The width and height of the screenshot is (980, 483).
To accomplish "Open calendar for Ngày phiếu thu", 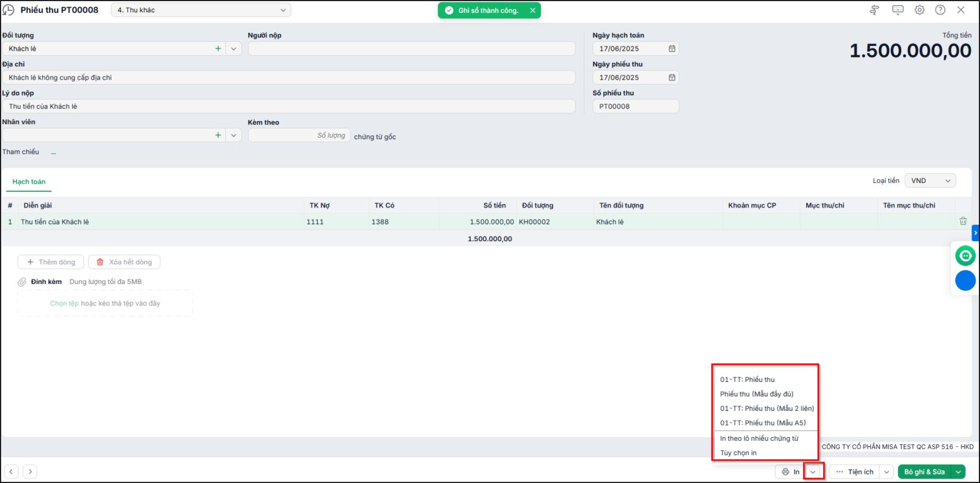I will click(x=672, y=77).
